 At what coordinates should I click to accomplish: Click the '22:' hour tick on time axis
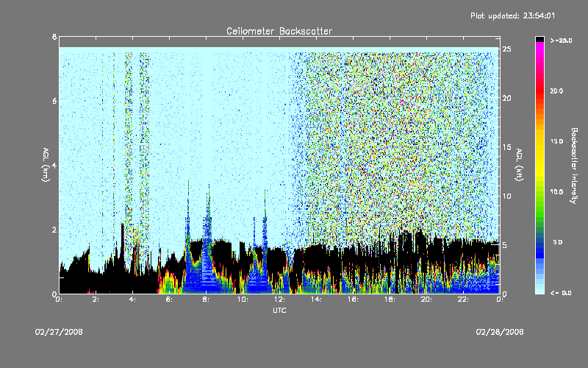point(463,300)
